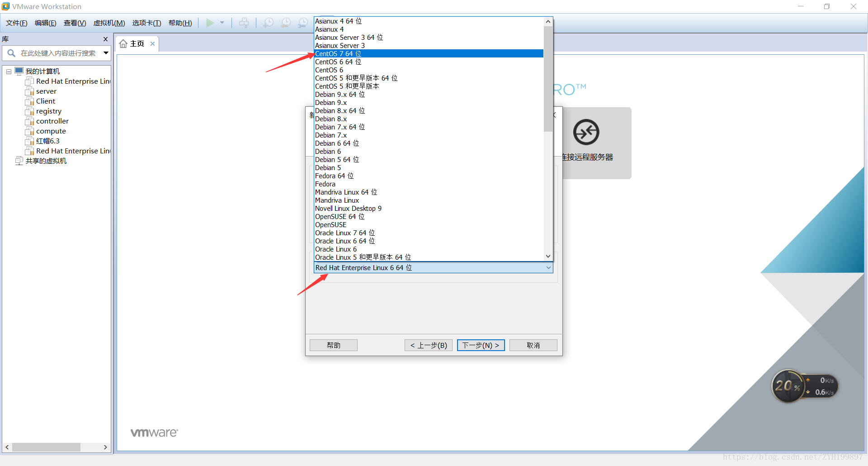Click the 共享的虚拟机 shared icon

19,161
